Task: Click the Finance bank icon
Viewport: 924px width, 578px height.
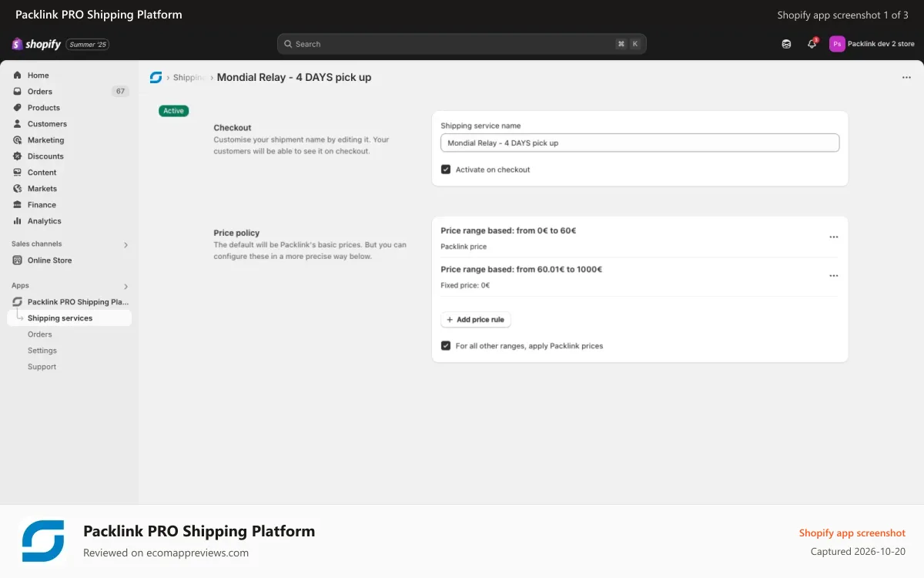Action: point(17,205)
